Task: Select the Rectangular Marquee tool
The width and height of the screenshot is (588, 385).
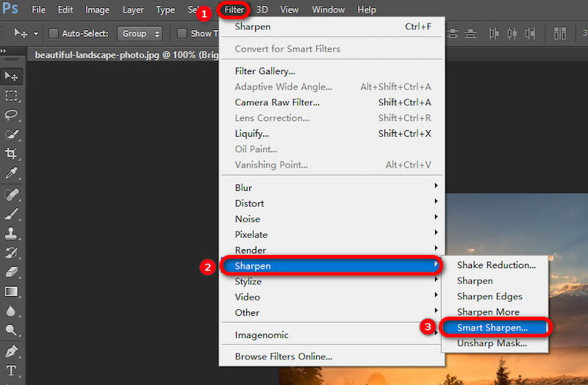Action: 11,96
